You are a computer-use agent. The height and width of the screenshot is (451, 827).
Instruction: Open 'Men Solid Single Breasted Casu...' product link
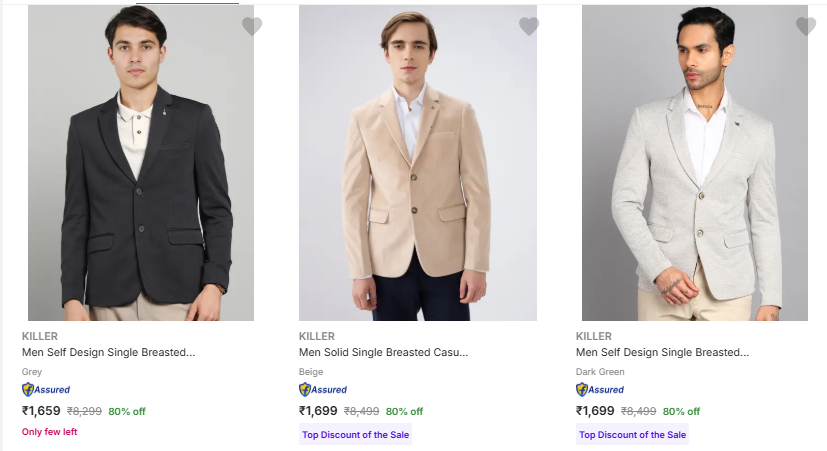[x=383, y=352]
